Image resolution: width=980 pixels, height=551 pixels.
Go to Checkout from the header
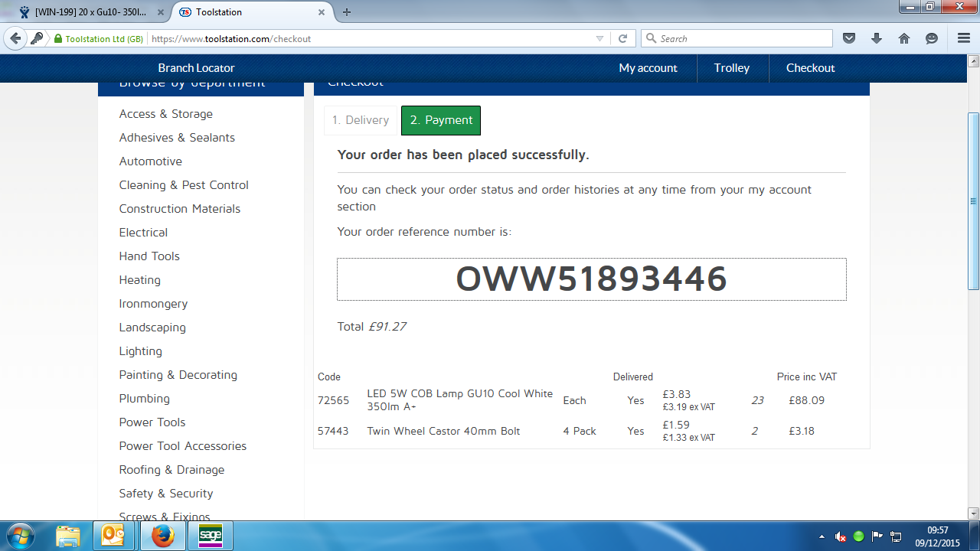810,68
